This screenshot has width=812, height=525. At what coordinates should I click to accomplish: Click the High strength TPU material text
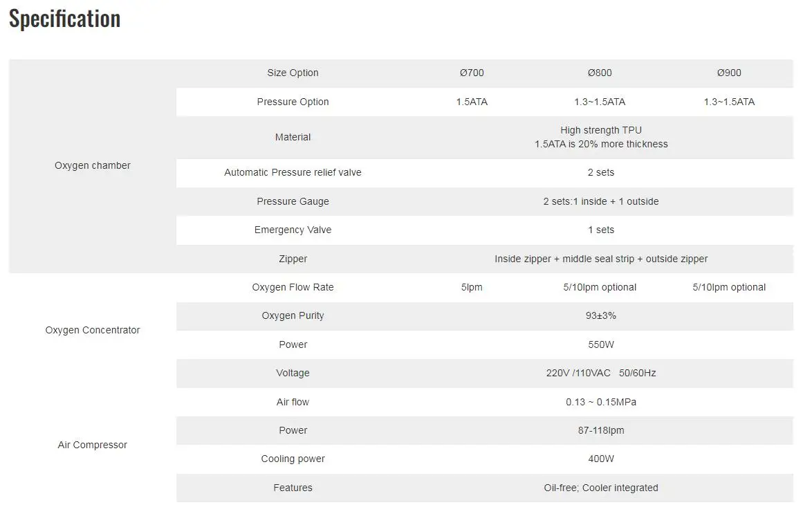pos(600,130)
